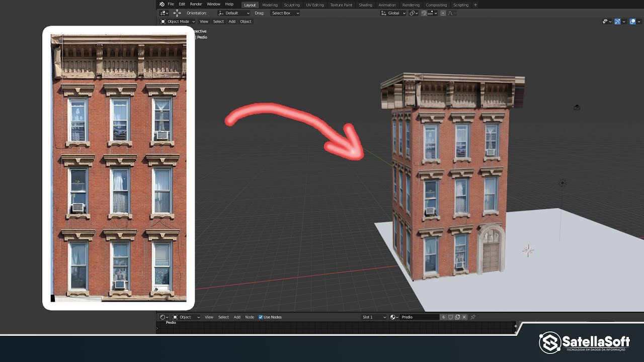
Task: Switch to the Scripting workspace tab
Action: click(x=461, y=5)
